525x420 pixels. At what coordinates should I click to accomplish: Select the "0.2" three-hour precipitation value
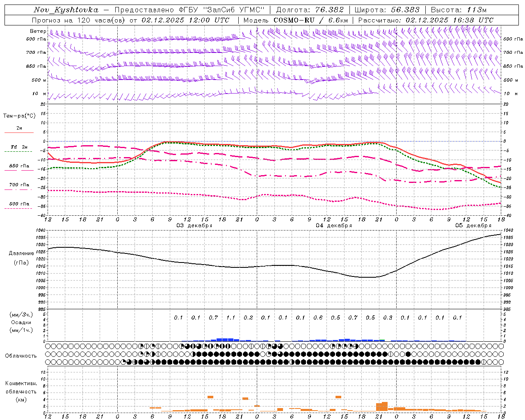248,317
